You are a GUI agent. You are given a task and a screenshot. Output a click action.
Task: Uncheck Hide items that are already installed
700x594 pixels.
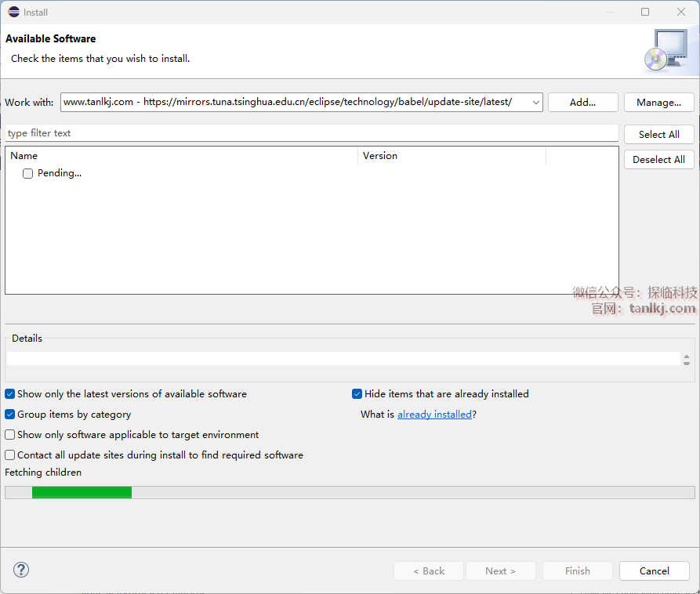357,394
